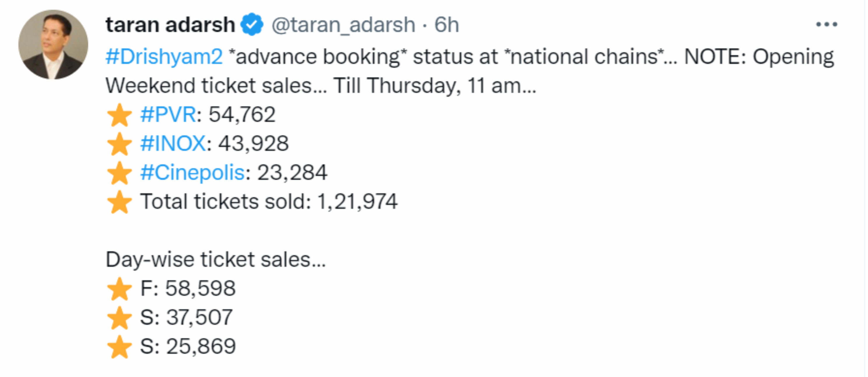Image resolution: width=868 pixels, height=377 pixels.
Task: Open the @taran_adarsh handle link
Action: click(343, 25)
